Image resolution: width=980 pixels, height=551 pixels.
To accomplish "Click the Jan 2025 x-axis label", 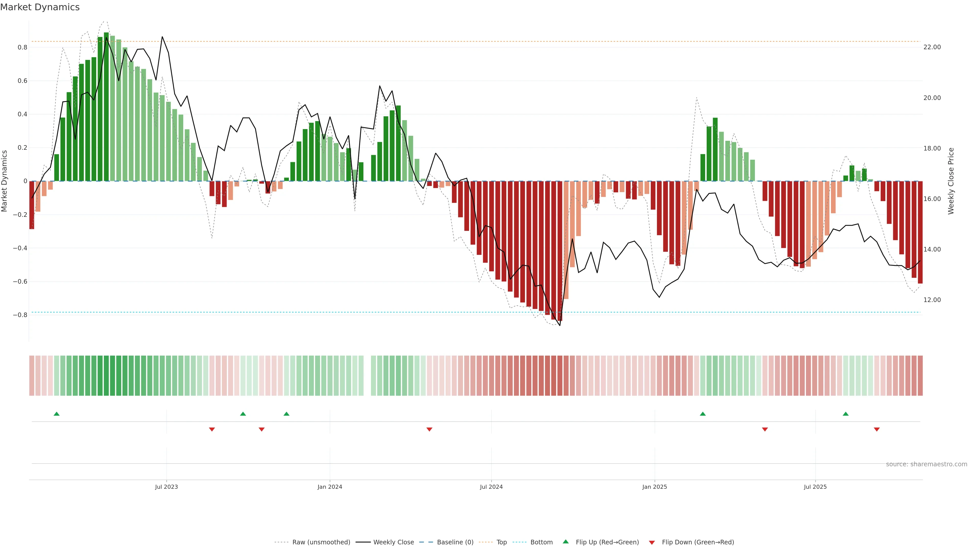I will coord(654,487).
